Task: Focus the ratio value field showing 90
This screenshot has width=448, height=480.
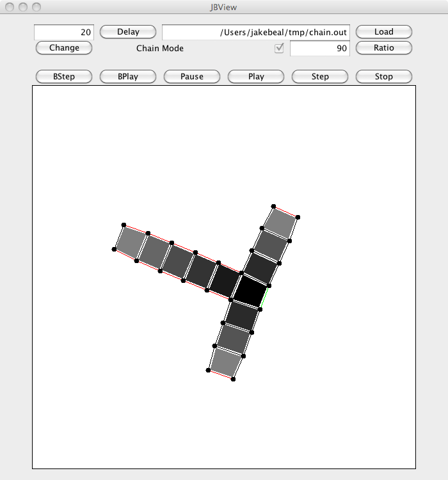Action: [x=320, y=48]
